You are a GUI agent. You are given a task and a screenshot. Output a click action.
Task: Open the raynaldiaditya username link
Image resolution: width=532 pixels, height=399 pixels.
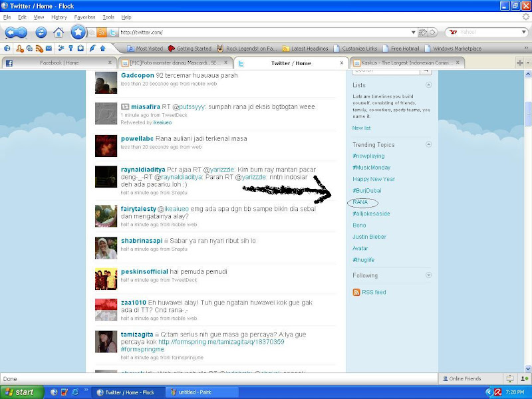click(x=143, y=170)
